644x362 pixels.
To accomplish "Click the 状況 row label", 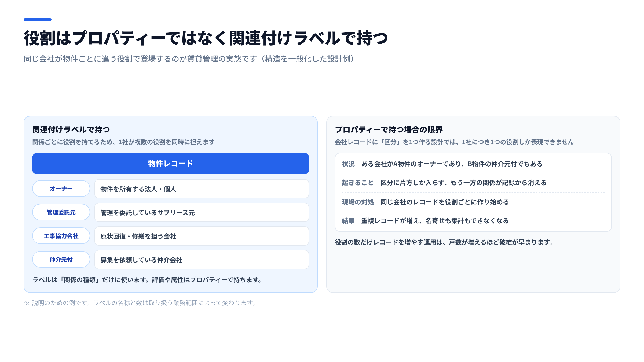I will (x=348, y=164).
